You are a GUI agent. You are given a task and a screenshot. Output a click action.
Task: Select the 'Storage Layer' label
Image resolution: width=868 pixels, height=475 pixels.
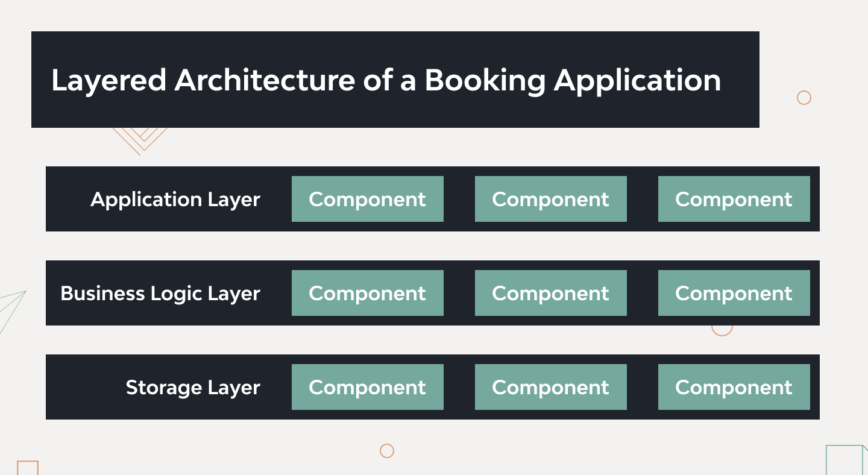(193, 388)
